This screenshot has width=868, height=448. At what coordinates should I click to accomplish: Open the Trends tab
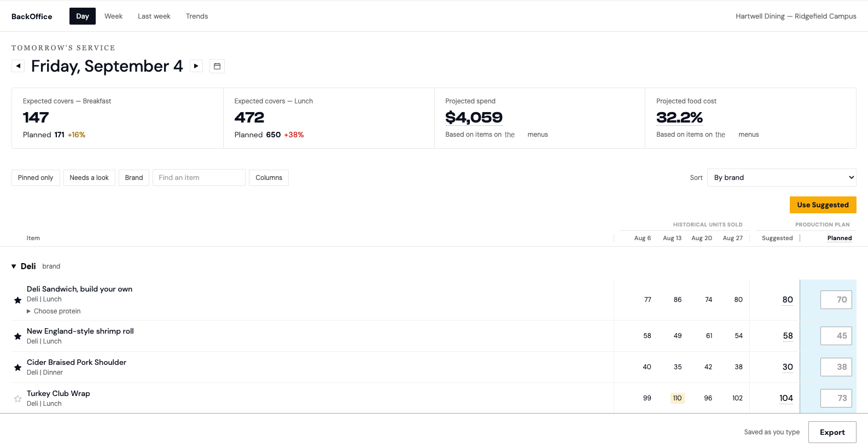click(197, 16)
